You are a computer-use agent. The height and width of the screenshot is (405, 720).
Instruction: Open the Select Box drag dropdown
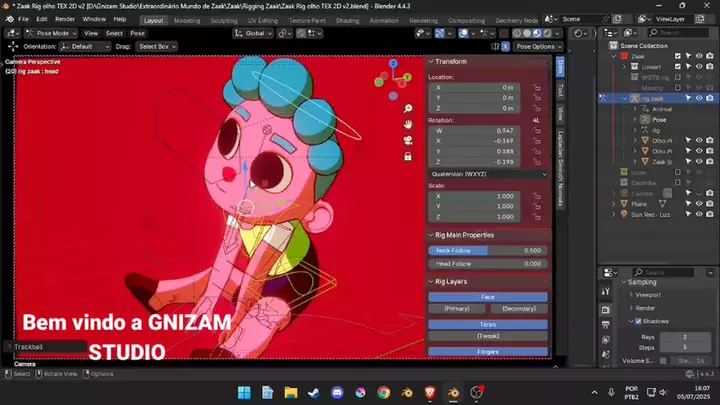click(x=157, y=46)
